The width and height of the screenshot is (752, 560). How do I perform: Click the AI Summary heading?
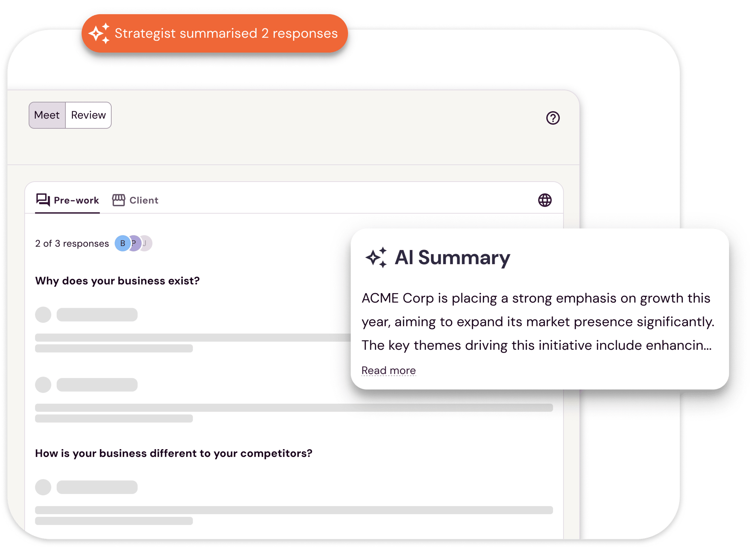(x=452, y=258)
